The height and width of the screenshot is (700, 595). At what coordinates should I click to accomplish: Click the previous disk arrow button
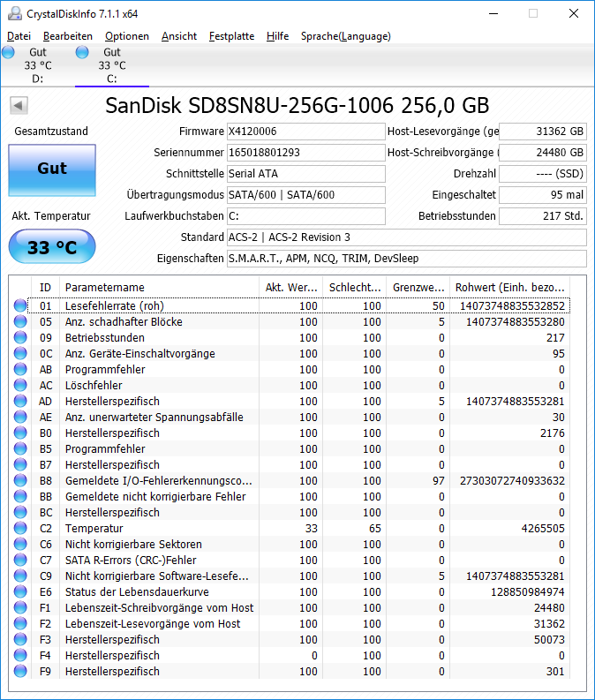19,106
